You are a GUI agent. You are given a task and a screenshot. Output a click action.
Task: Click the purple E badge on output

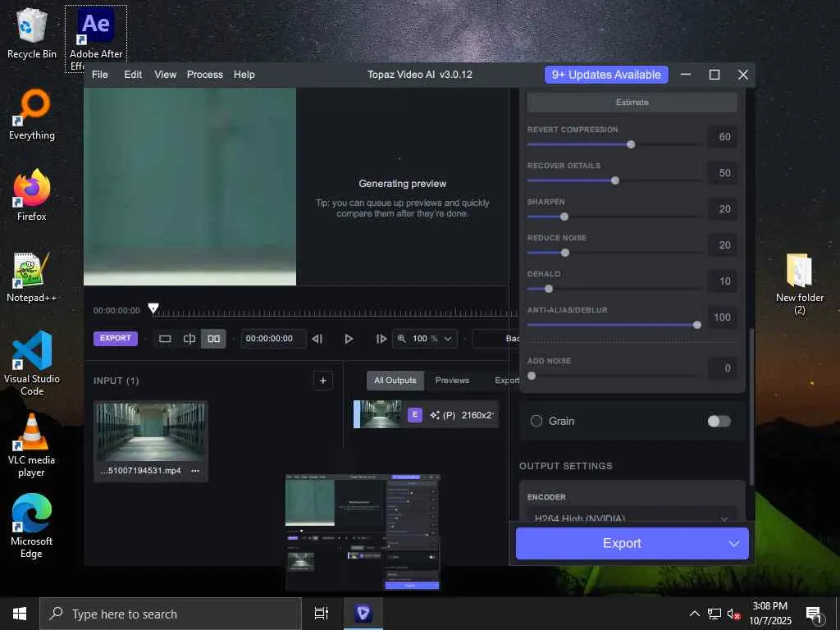(x=414, y=414)
